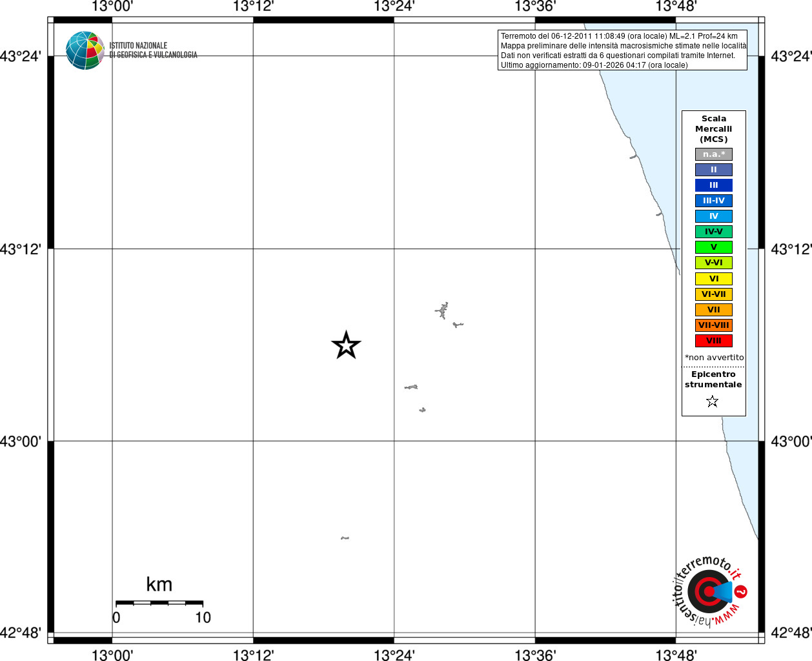Select the III-IV intensity swatch
The height and width of the screenshot is (661, 812).
[x=714, y=201]
